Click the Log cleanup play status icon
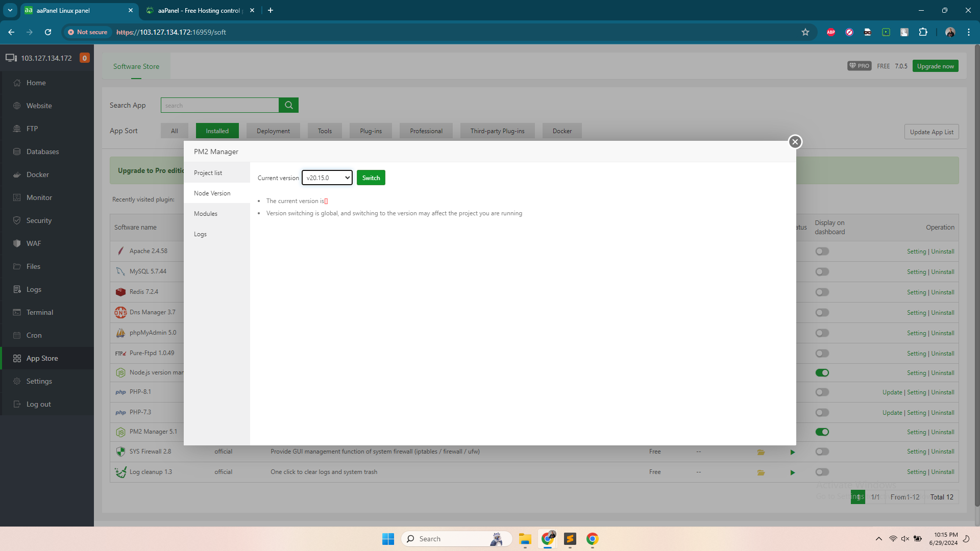Screen dimensions: 980x551 click(792, 472)
